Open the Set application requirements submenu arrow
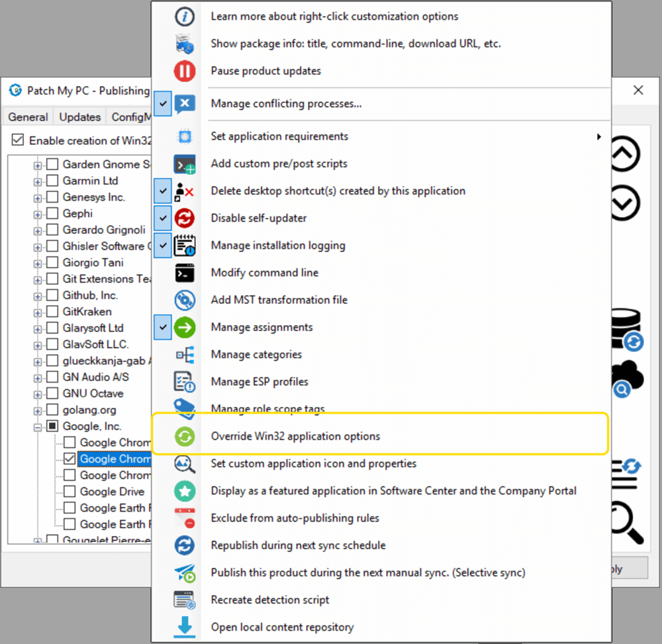Viewport: 662px width, 644px height. click(x=598, y=136)
